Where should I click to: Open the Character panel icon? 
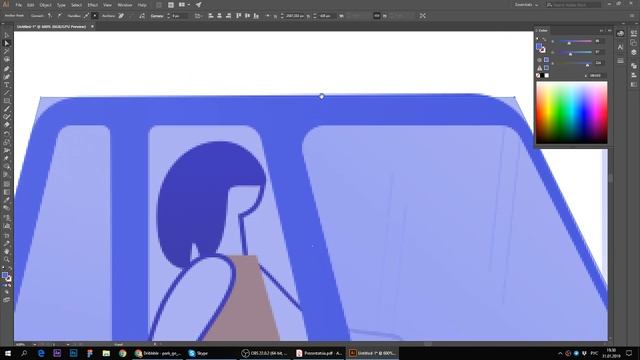pos(620,47)
